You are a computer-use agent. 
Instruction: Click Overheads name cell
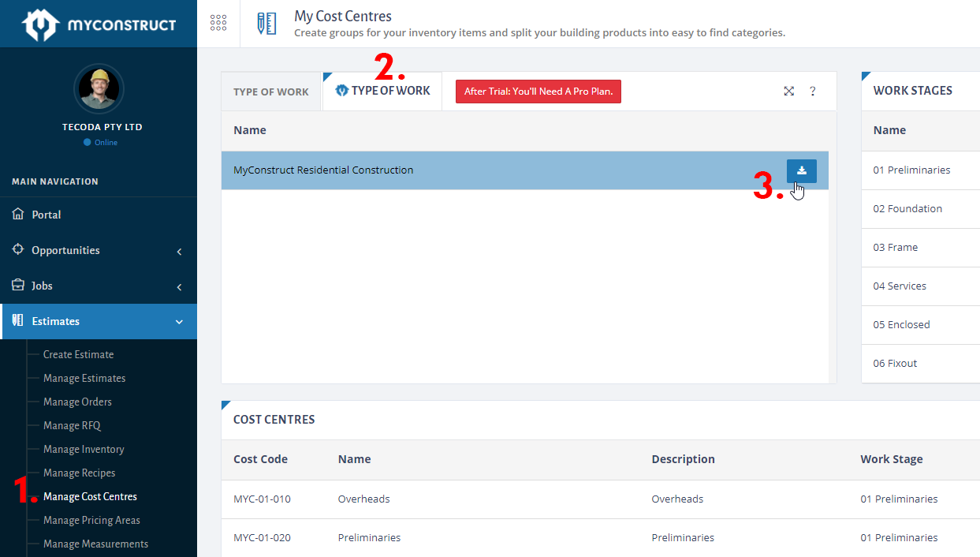(x=363, y=499)
